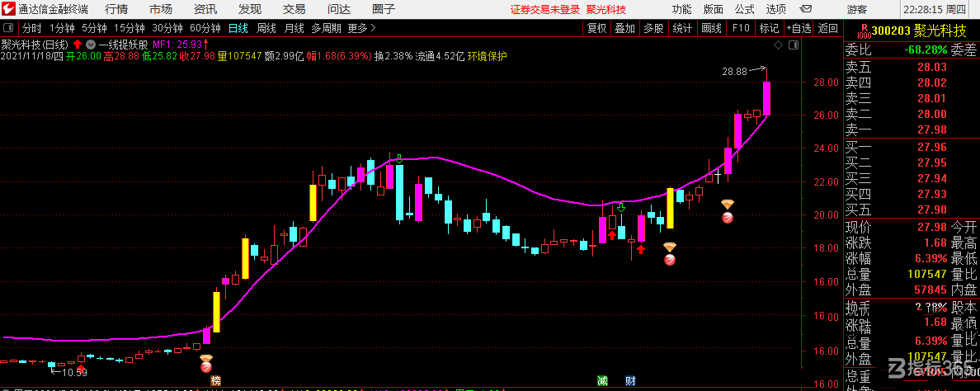
Task: Click the 复权 button
Action: [597, 28]
